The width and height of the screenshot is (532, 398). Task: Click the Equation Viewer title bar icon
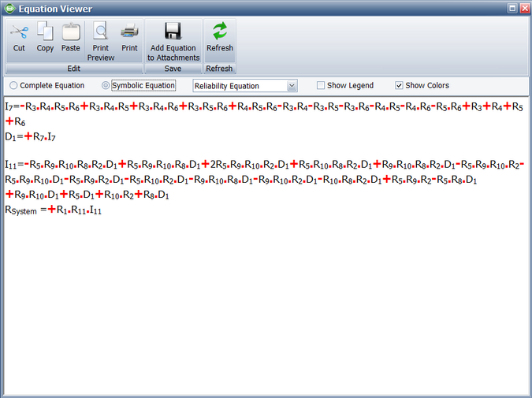tap(9, 9)
